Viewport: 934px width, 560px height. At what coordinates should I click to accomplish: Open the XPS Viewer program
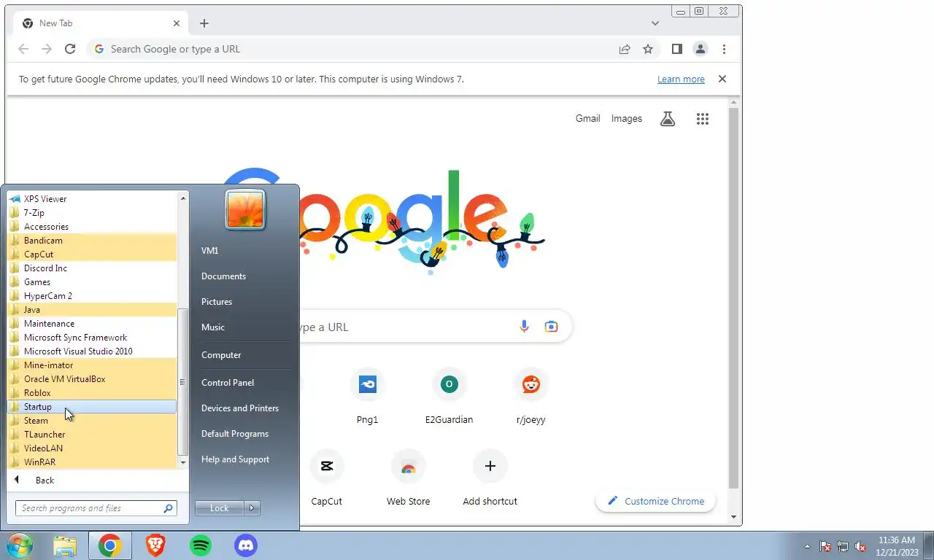[92, 199]
